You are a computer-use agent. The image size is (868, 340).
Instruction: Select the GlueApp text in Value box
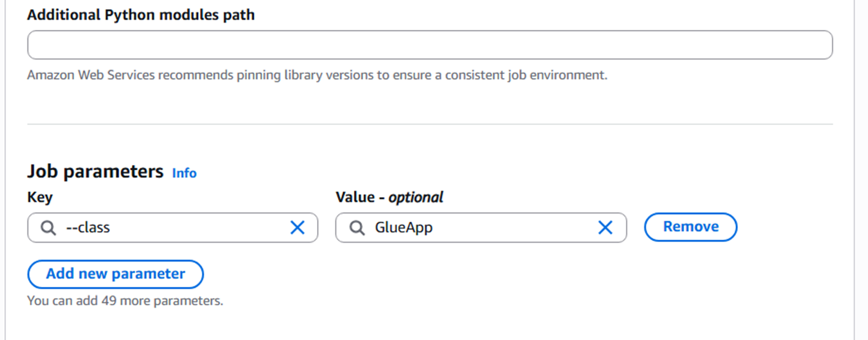coord(404,228)
